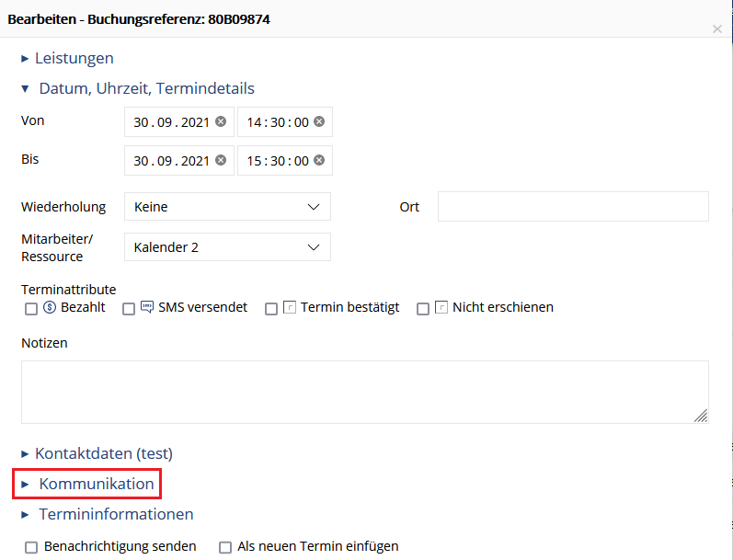The width and height of the screenshot is (733, 560).
Task: Tick the Bezahlt checkbox
Action: click(31, 309)
